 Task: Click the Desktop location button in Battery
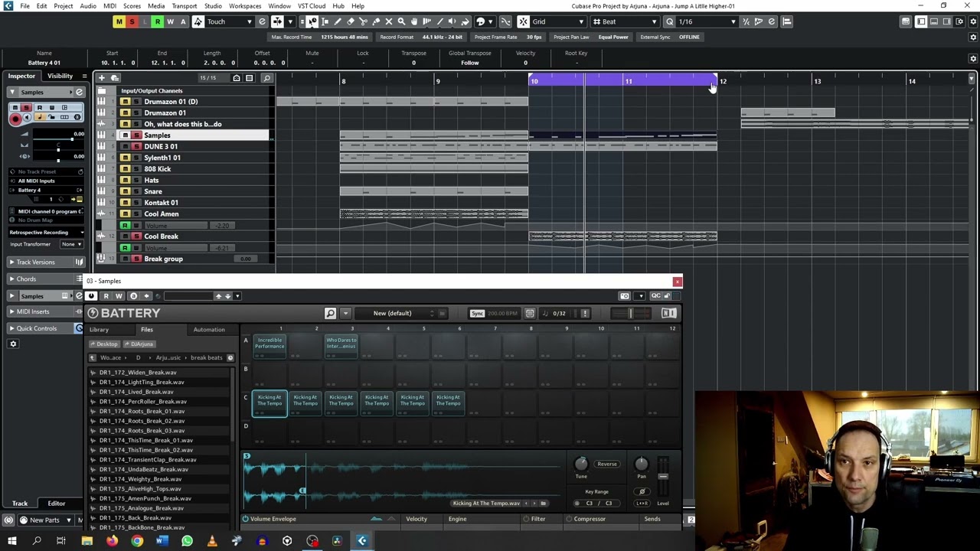(105, 344)
